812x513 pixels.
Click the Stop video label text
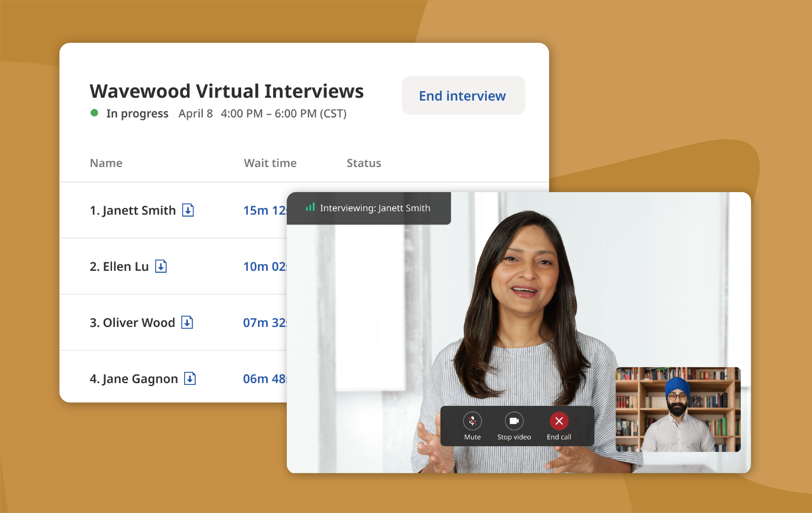click(514, 437)
